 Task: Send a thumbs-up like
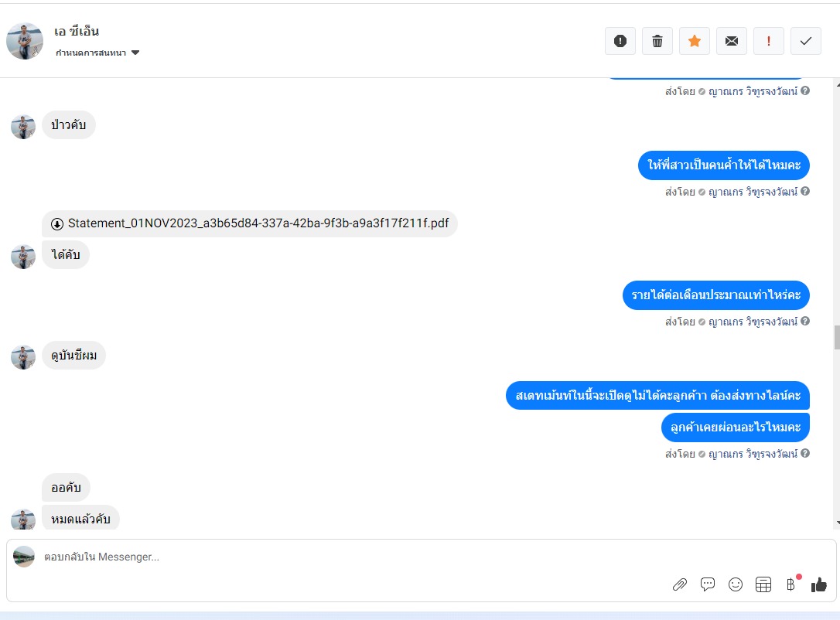tap(818, 584)
